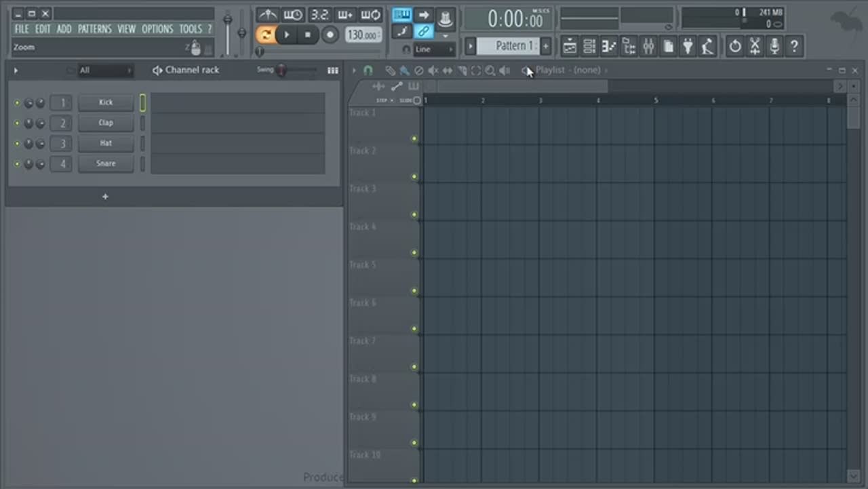
Task: Mute Track 3 in the playlist
Action: tap(414, 215)
